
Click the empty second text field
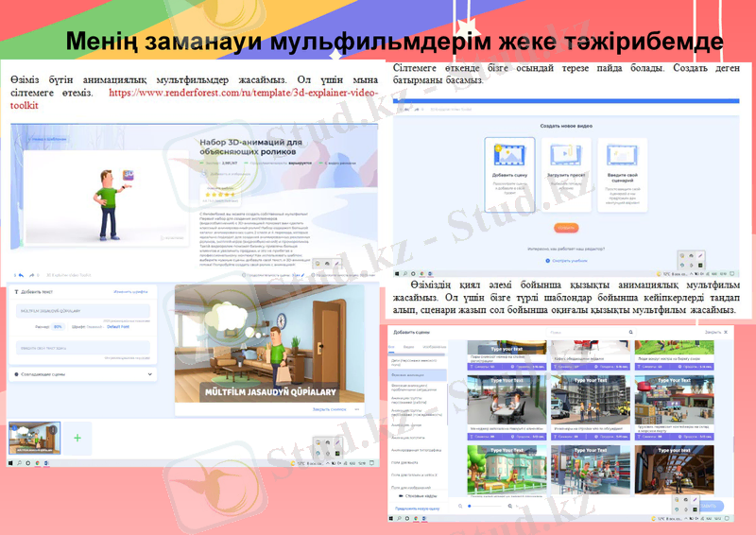[x=83, y=348]
